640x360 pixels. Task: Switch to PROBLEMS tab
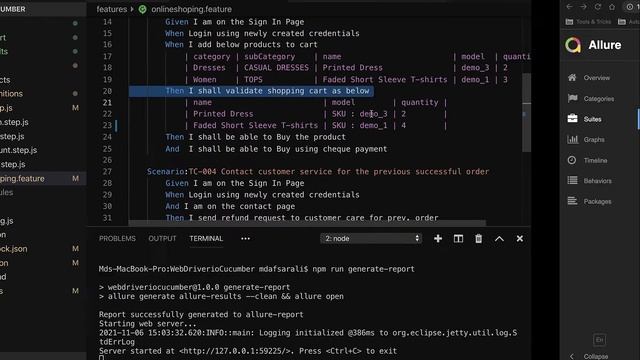click(117, 238)
